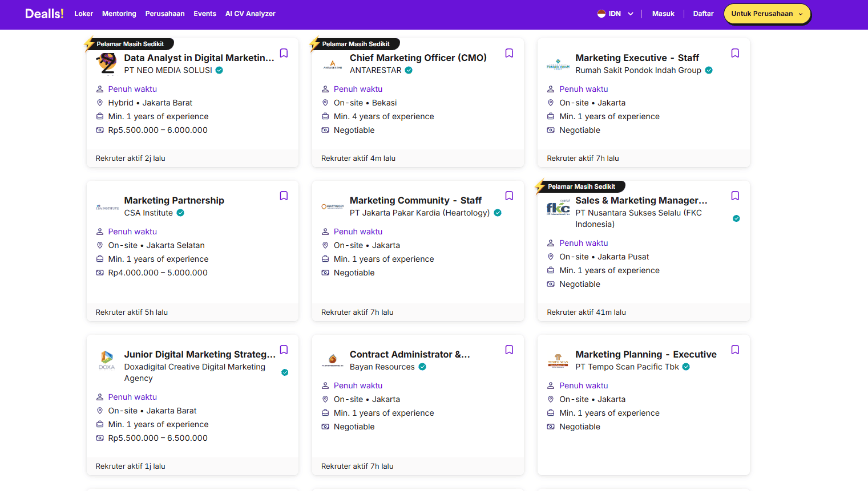
Task: Click 'Hybrid • Jakarta Barat' location text
Action: click(x=150, y=103)
